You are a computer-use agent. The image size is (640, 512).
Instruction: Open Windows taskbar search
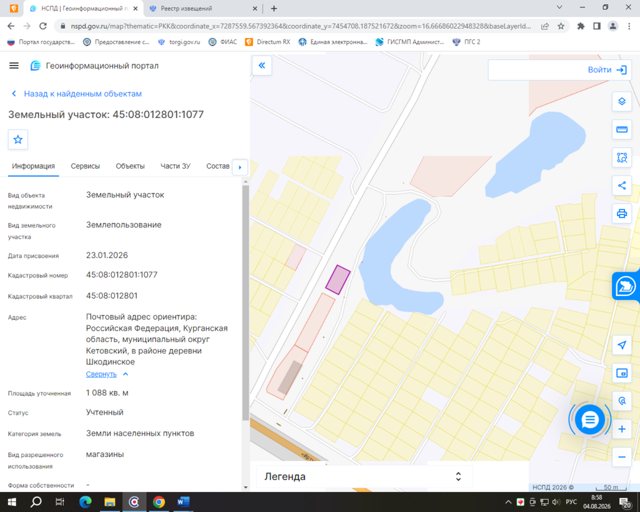36,502
